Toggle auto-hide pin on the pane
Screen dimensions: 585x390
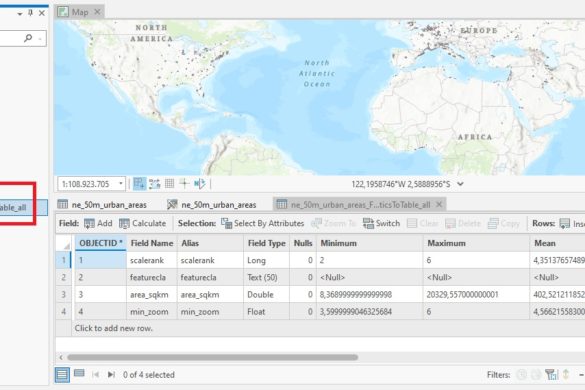(x=30, y=13)
